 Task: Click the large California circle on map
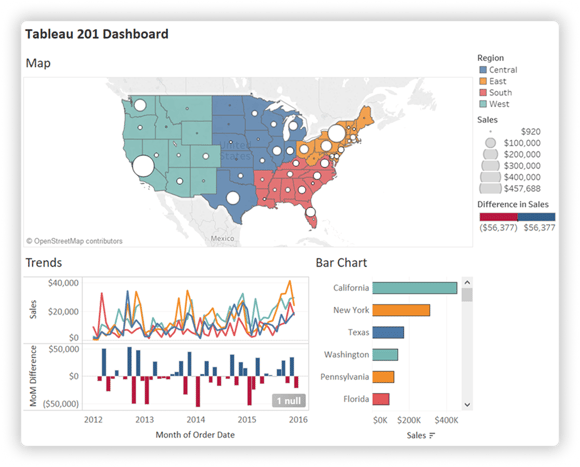coord(143,166)
